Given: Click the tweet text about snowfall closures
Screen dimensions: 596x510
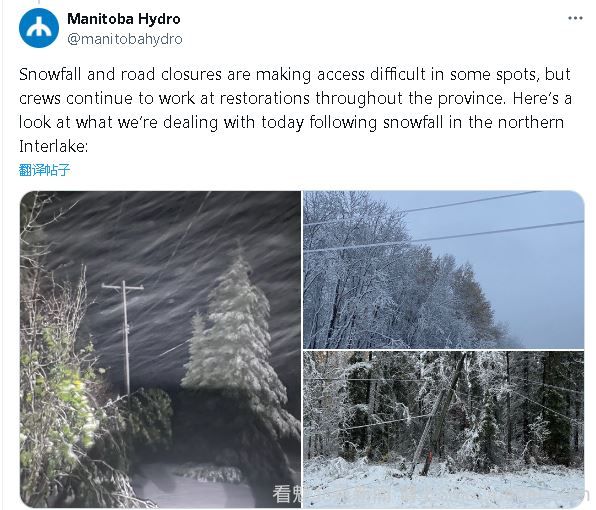Looking at the screenshot, I should [x=295, y=110].
